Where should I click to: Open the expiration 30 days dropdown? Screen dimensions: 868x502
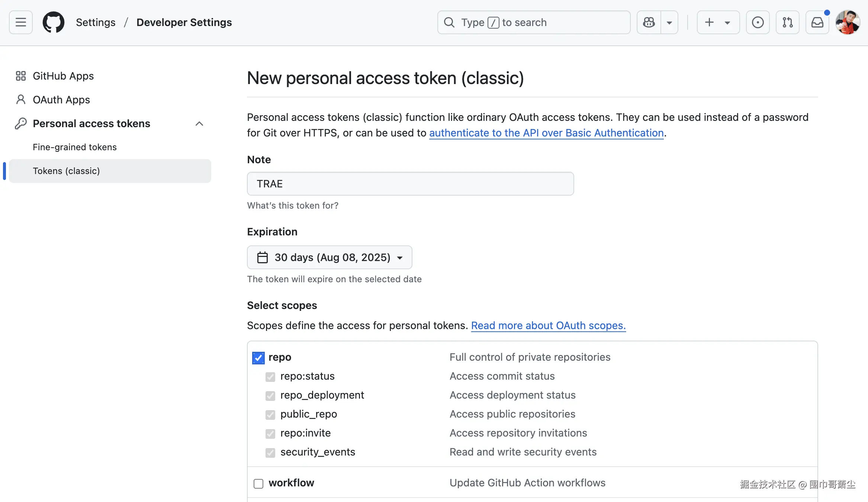329,257
